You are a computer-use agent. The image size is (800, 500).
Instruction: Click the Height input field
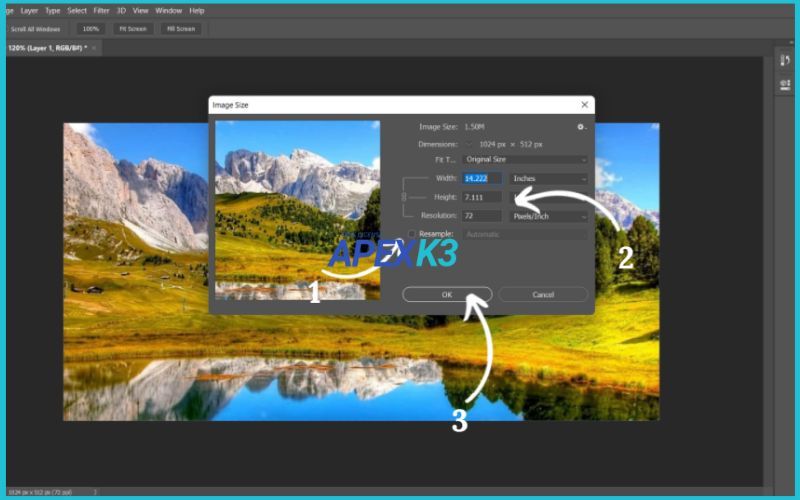coord(482,197)
